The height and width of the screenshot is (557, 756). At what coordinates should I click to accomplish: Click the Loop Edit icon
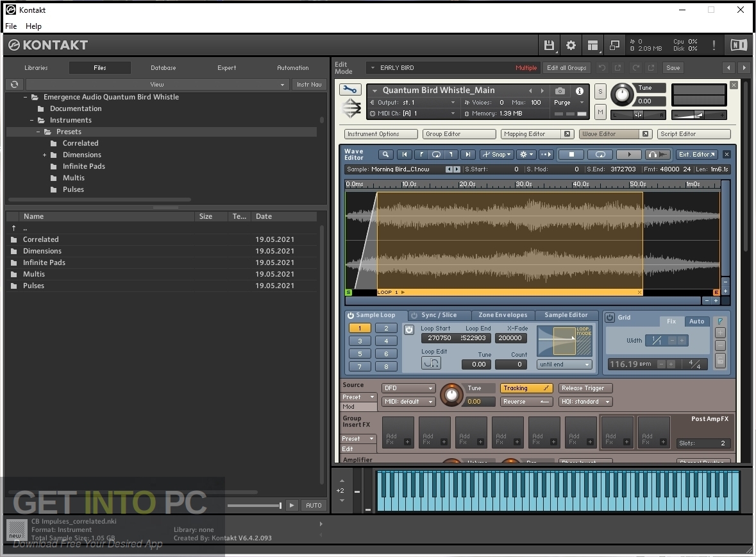coord(431,363)
